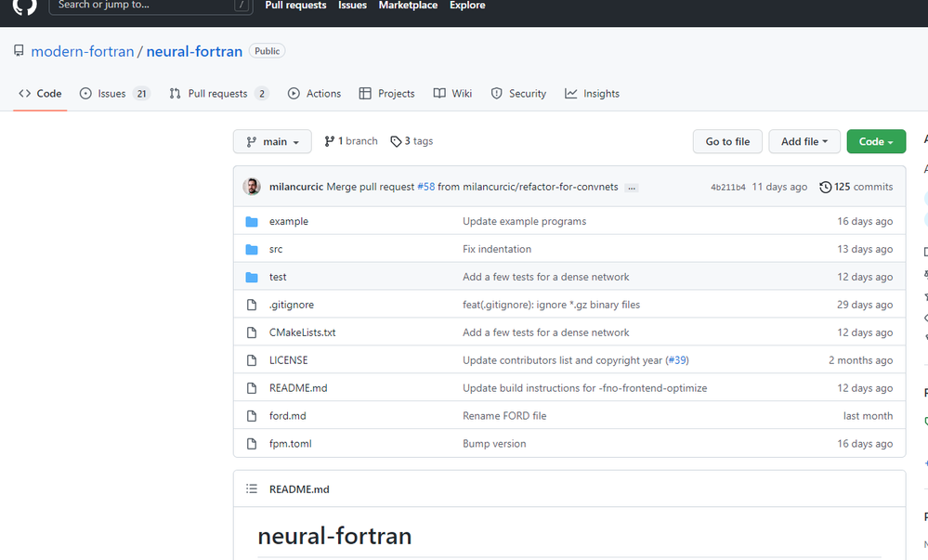Click the Go to file button
928x560 pixels.
[727, 141]
